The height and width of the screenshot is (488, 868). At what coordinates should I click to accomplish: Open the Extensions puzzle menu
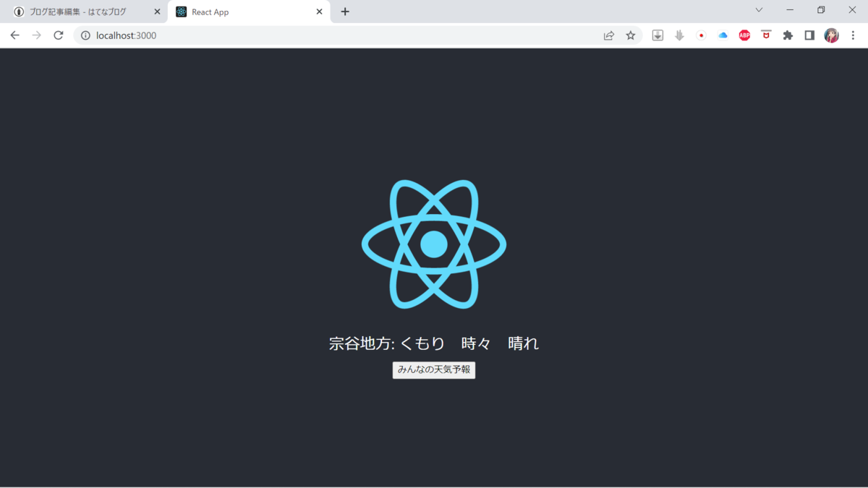[788, 35]
